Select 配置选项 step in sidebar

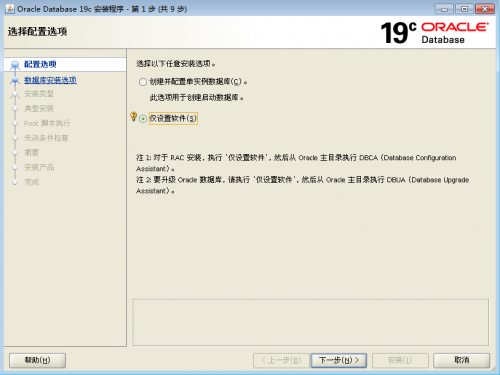[x=40, y=64]
